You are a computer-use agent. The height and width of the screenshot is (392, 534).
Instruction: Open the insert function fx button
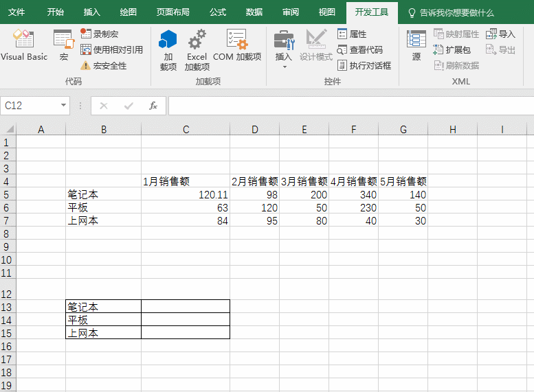point(153,106)
